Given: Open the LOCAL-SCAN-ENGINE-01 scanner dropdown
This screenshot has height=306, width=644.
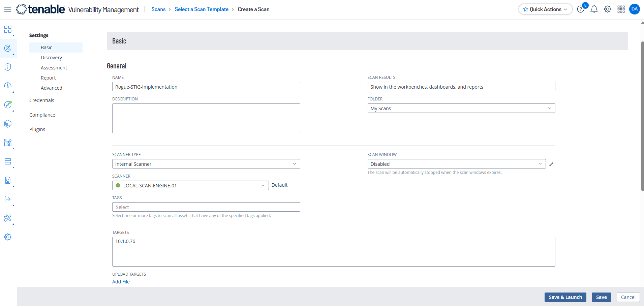Looking at the screenshot, I should (190, 185).
